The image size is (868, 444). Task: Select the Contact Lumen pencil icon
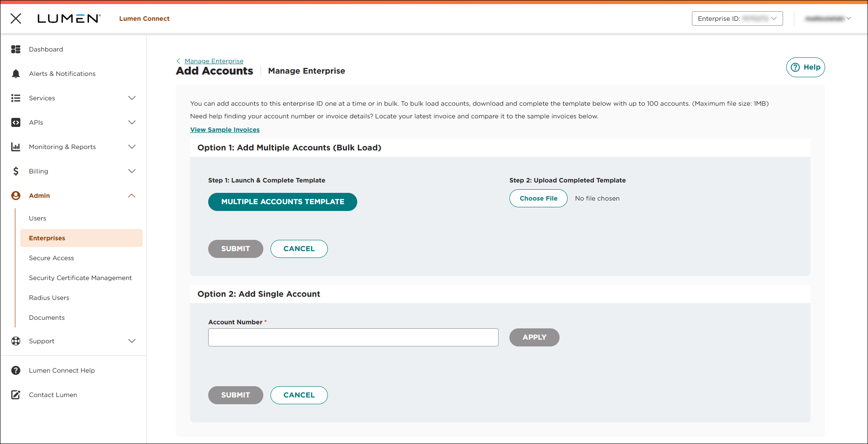tap(16, 395)
